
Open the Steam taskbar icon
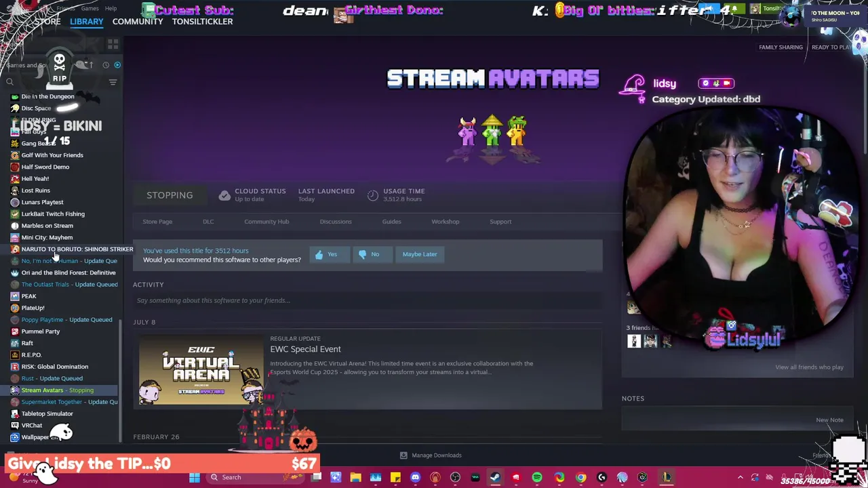point(495,477)
